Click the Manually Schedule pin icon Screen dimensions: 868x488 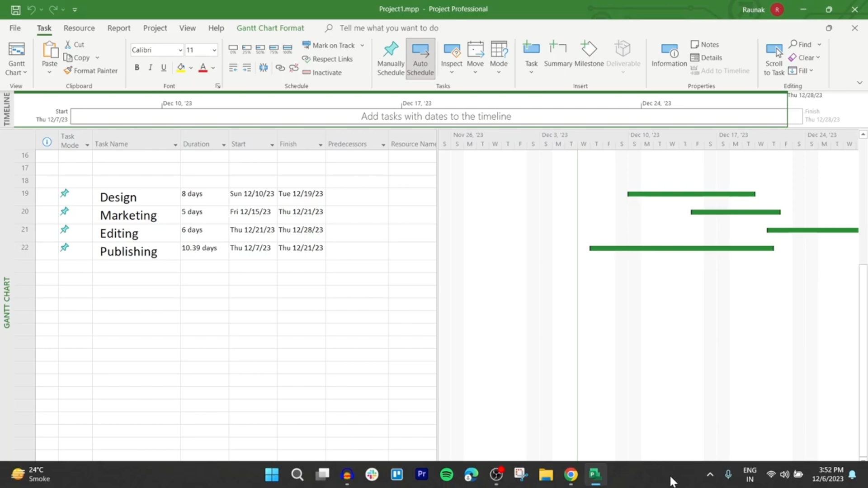(391, 50)
